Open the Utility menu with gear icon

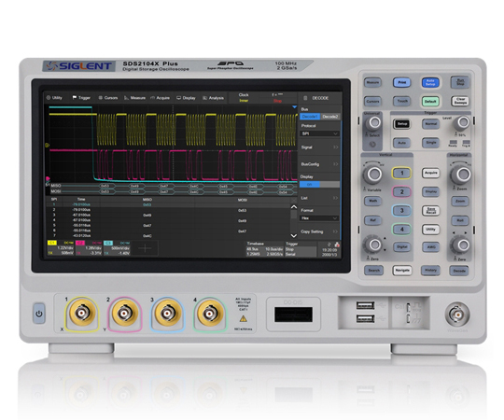54,98
